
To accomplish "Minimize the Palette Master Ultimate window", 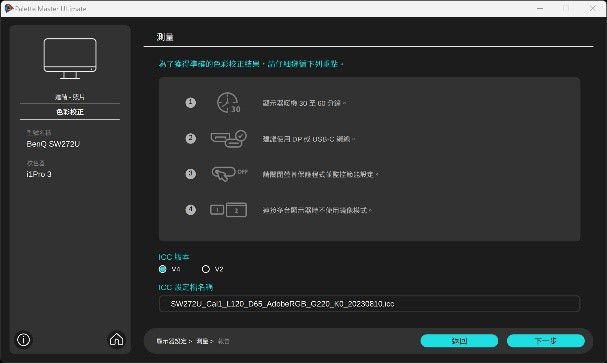I will 540,8.
